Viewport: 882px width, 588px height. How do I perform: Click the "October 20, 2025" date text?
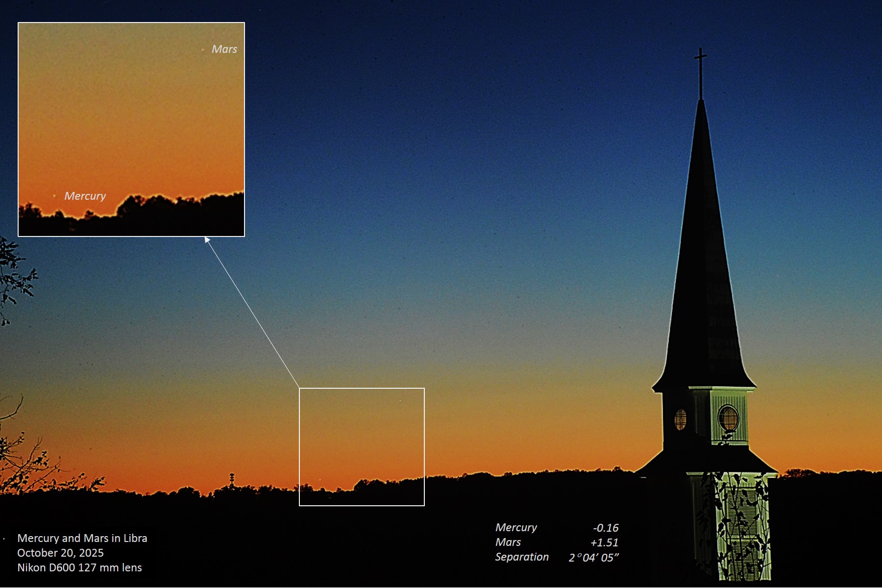click(x=60, y=553)
